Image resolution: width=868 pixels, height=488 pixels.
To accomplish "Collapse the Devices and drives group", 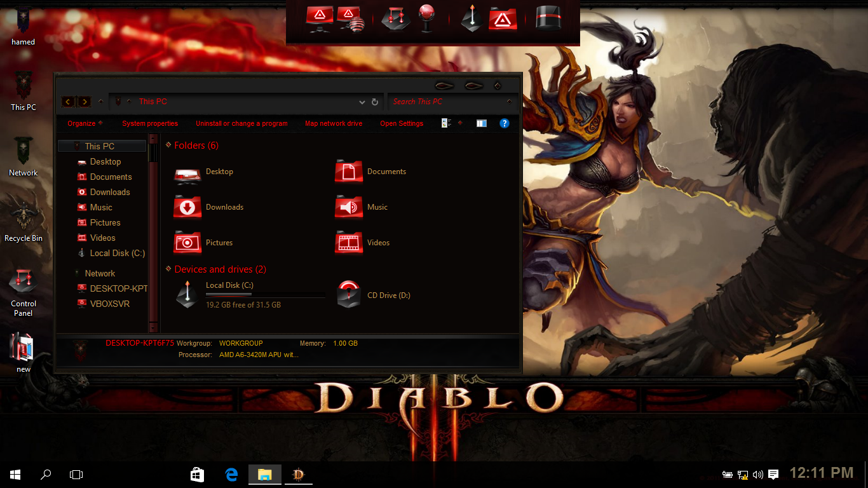I will [x=168, y=269].
